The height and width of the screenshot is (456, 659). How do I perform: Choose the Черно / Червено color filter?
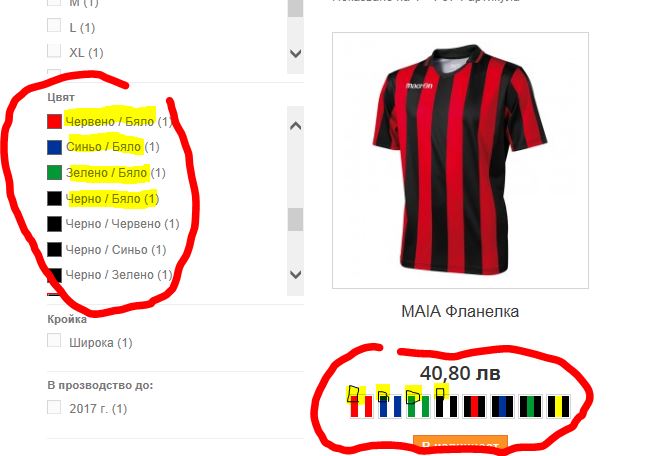(x=122, y=224)
